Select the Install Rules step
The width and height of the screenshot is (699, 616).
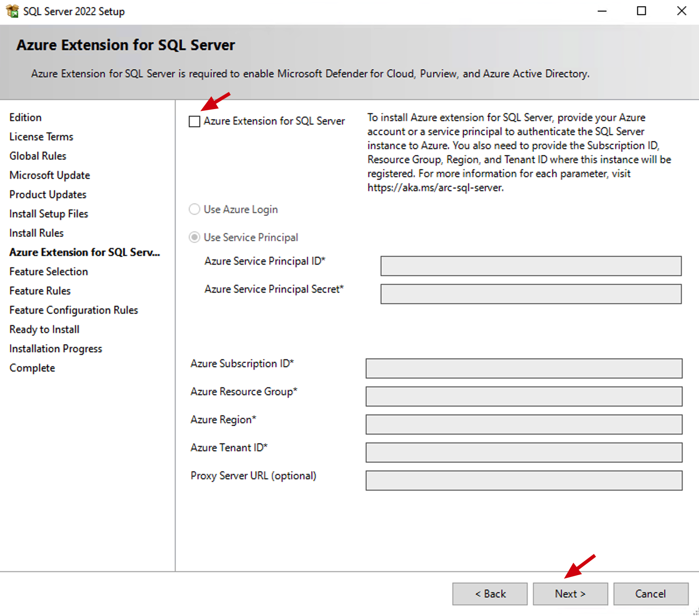tap(36, 233)
